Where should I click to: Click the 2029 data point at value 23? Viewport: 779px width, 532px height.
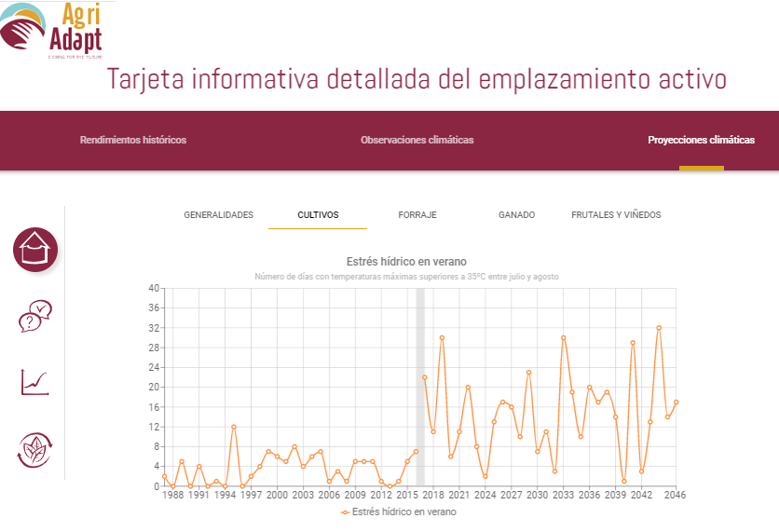528,373
